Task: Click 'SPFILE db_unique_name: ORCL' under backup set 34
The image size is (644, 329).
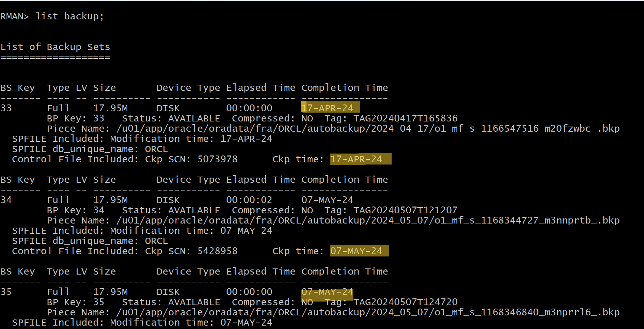Action: tap(90, 241)
